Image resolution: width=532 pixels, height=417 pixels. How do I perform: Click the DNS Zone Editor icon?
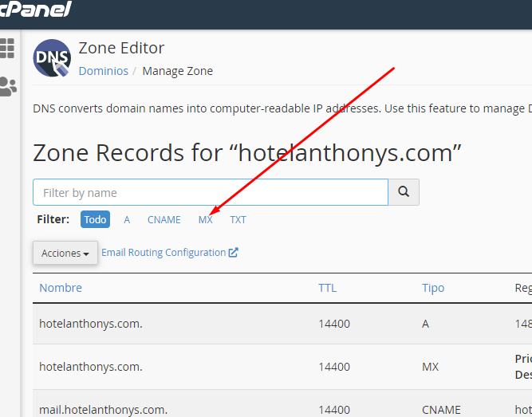(x=52, y=58)
